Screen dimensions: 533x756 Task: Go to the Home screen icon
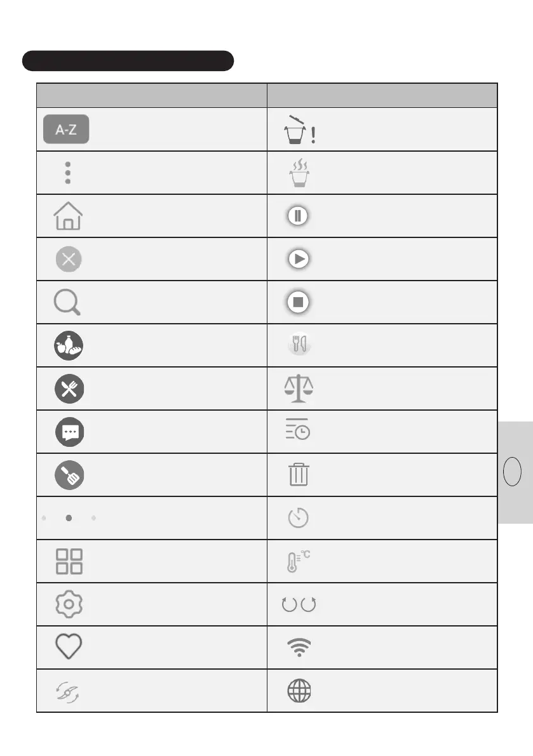click(67, 216)
